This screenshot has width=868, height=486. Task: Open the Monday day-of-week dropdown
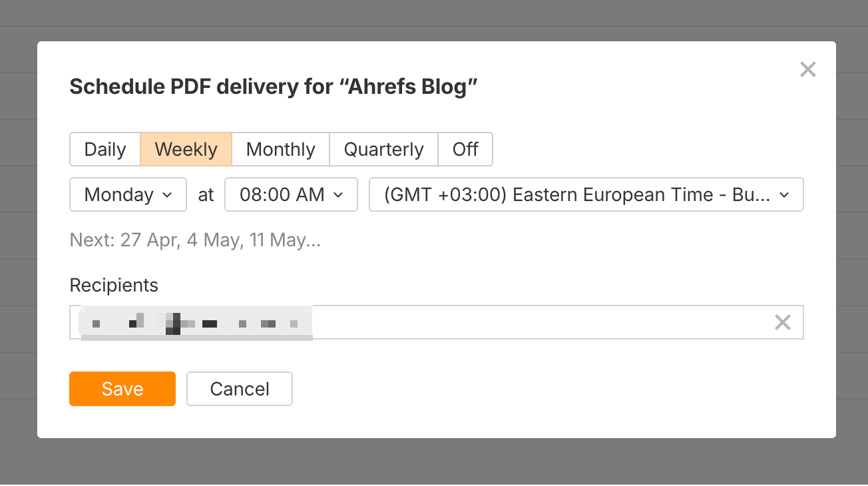tap(128, 194)
